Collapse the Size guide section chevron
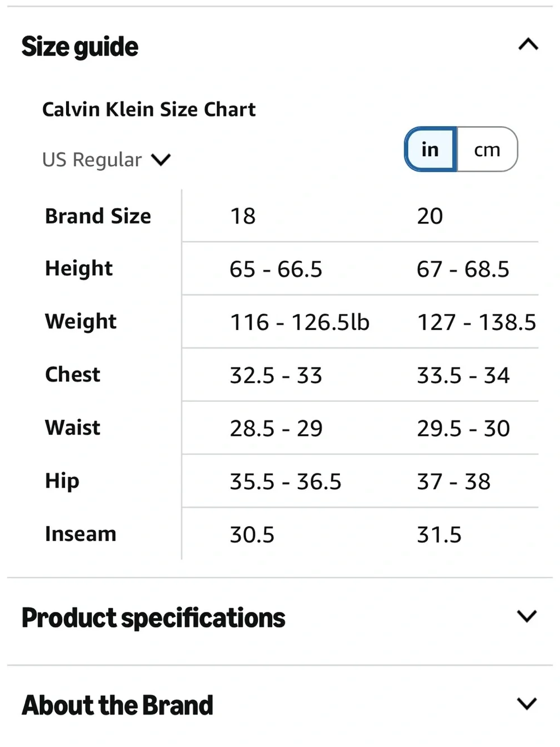This screenshot has width=560, height=747. tap(528, 44)
